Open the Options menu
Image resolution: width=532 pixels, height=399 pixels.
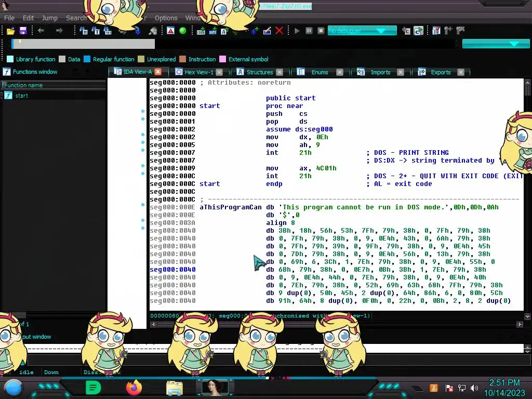click(x=166, y=18)
